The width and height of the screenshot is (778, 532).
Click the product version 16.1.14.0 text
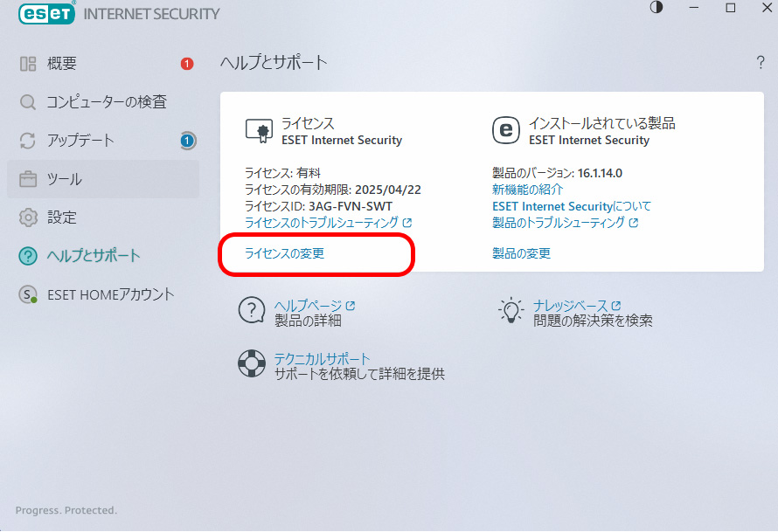click(600, 173)
